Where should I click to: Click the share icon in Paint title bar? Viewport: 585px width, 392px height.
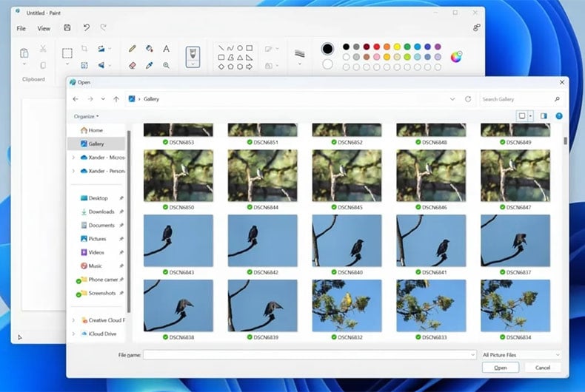(476, 28)
